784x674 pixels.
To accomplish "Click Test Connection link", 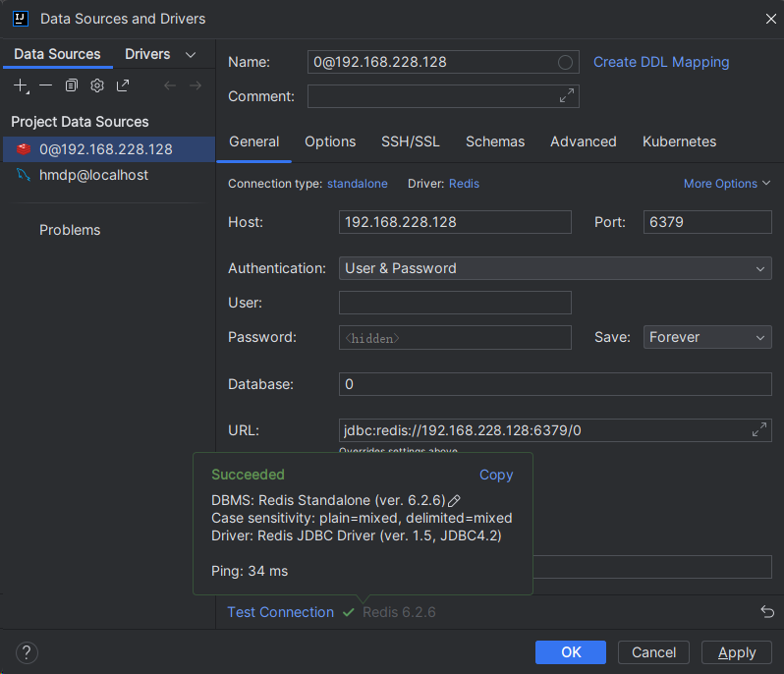I will coord(281,612).
